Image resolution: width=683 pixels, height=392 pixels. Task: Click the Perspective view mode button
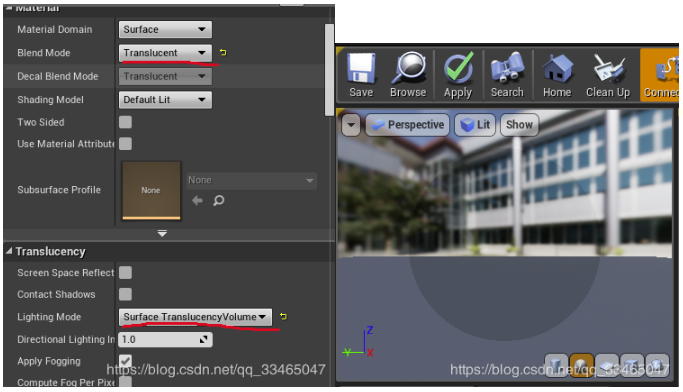(x=407, y=125)
